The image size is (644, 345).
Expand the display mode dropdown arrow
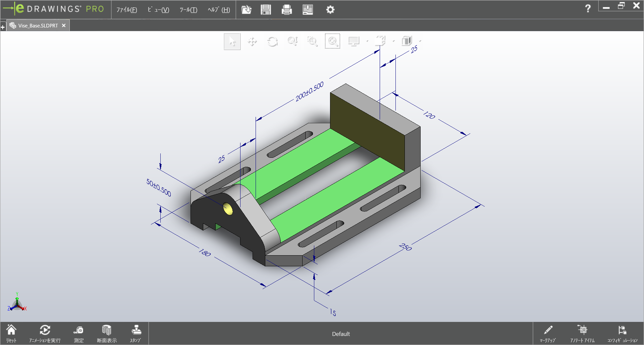(x=368, y=41)
